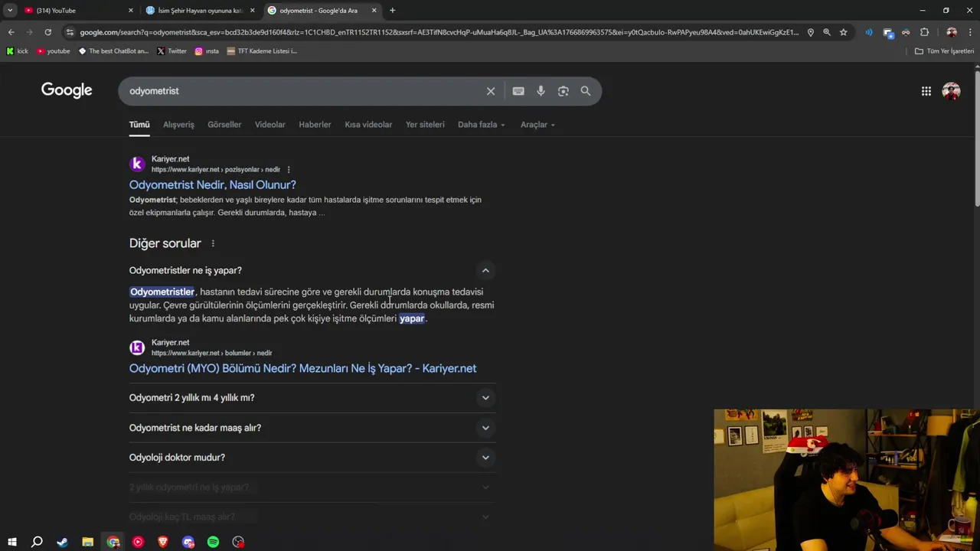Click the blue sound-wave extension icon
Image resolution: width=980 pixels, height=551 pixels.
point(869,32)
